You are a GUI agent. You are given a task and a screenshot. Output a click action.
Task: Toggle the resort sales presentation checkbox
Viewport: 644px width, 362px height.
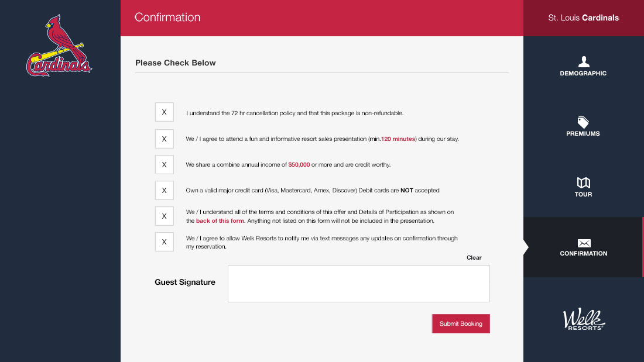165,139
